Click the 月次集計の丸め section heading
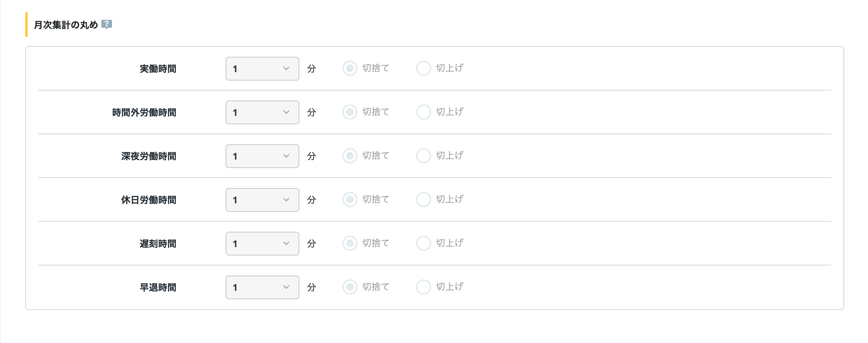The image size is (868, 343). [66, 25]
